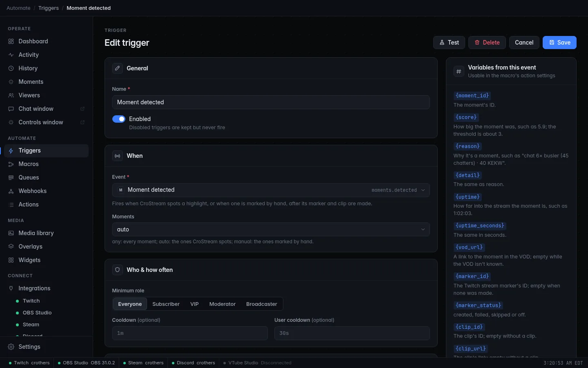The image size is (588, 368).
Task: Select the {marker_id} variable tag
Action: (x=472, y=276)
